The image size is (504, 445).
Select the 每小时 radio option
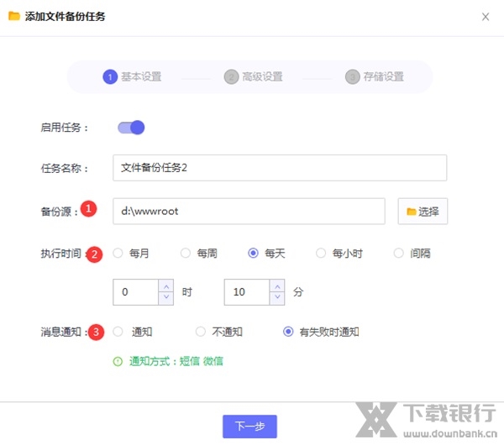tap(321, 254)
